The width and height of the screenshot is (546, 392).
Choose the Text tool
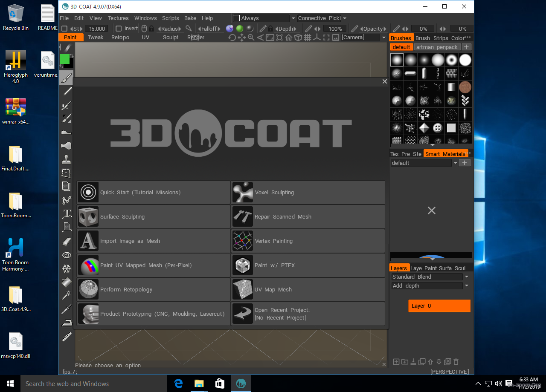pyautogui.click(x=66, y=214)
